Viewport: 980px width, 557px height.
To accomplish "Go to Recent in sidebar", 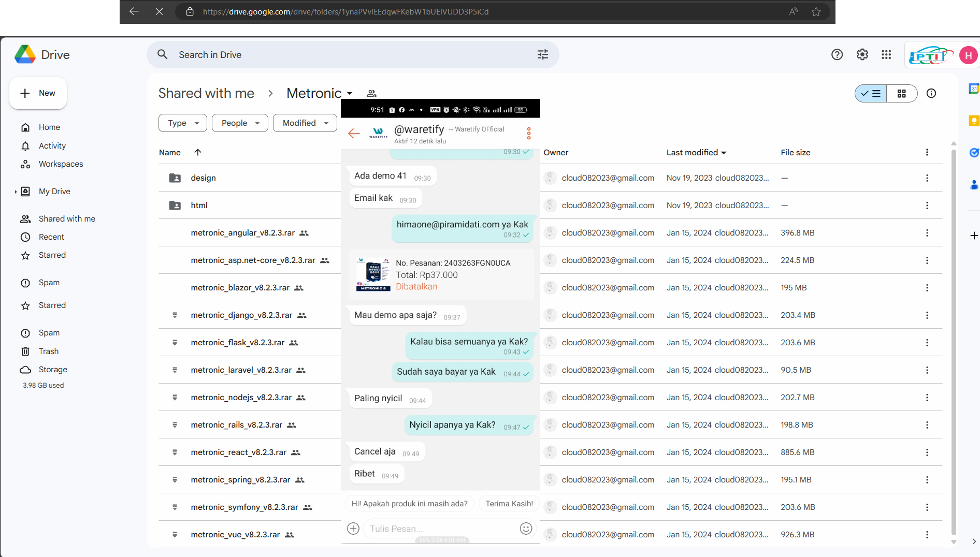I will [51, 237].
